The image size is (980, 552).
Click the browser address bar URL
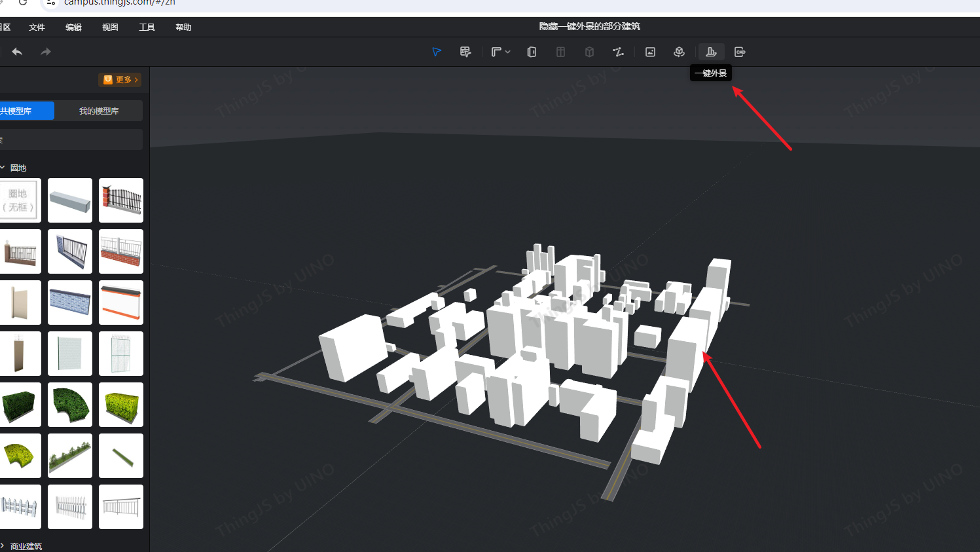(x=120, y=3)
